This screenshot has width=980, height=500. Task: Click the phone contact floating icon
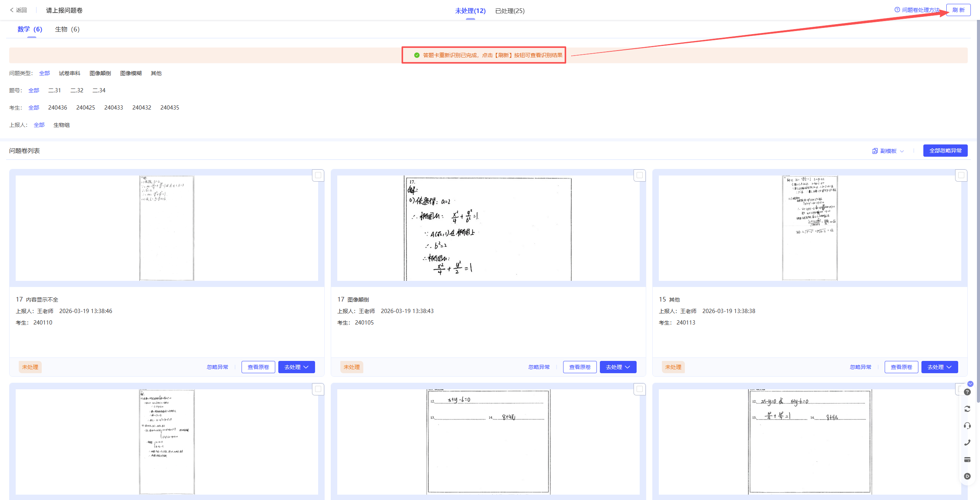pos(967,443)
